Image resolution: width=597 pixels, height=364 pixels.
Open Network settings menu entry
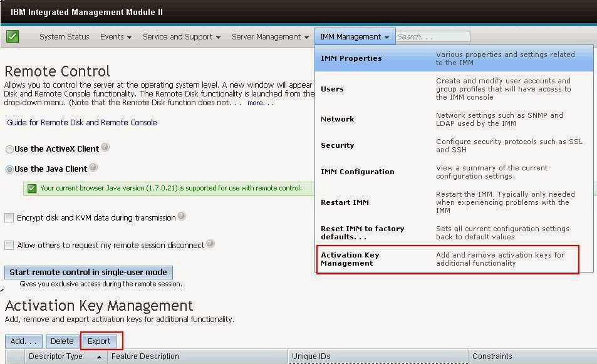click(454, 119)
